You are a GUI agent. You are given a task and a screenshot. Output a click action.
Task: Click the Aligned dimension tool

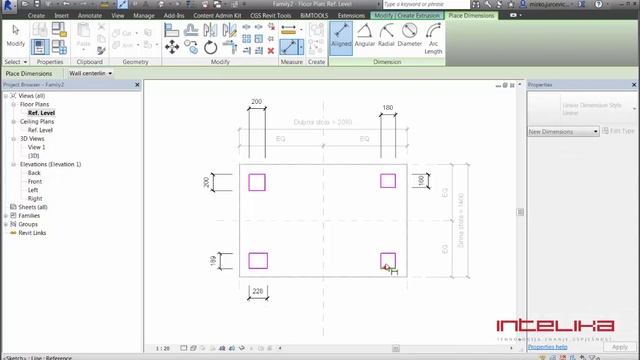[x=341, y=38]
